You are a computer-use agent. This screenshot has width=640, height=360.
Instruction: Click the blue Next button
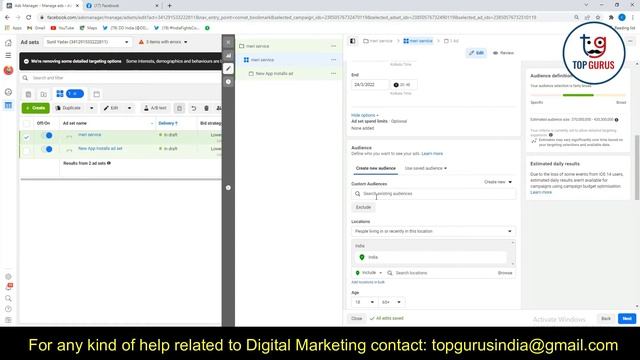pyautogui.click(x=627, y=318)
